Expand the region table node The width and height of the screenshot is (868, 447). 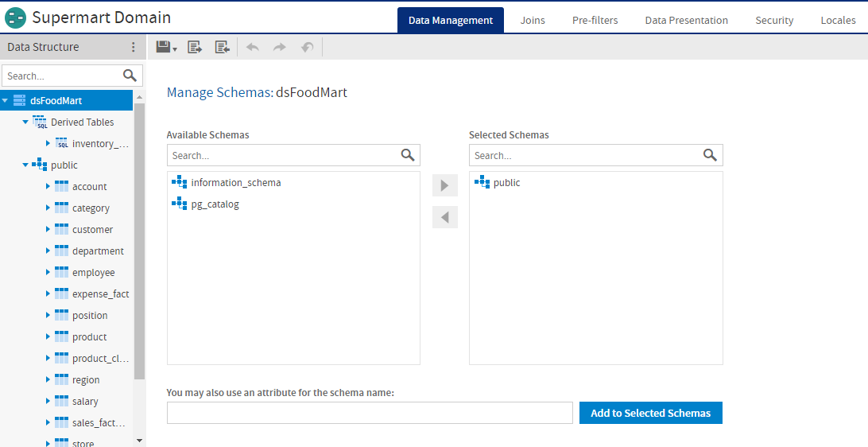48,380
